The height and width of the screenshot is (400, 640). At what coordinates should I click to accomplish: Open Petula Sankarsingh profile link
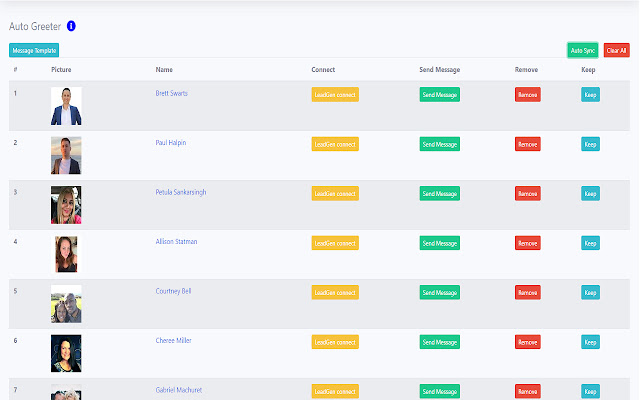(x=181, y=192)
